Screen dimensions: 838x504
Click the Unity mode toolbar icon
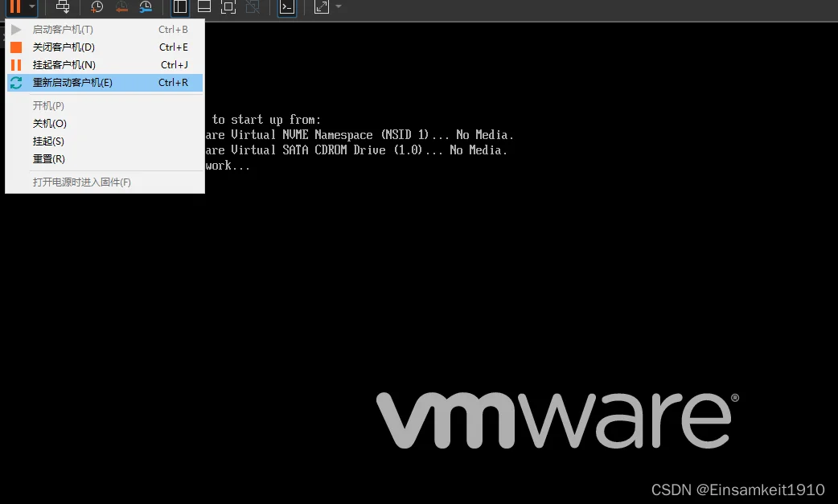pyautogui.click(x=253, y=6)
